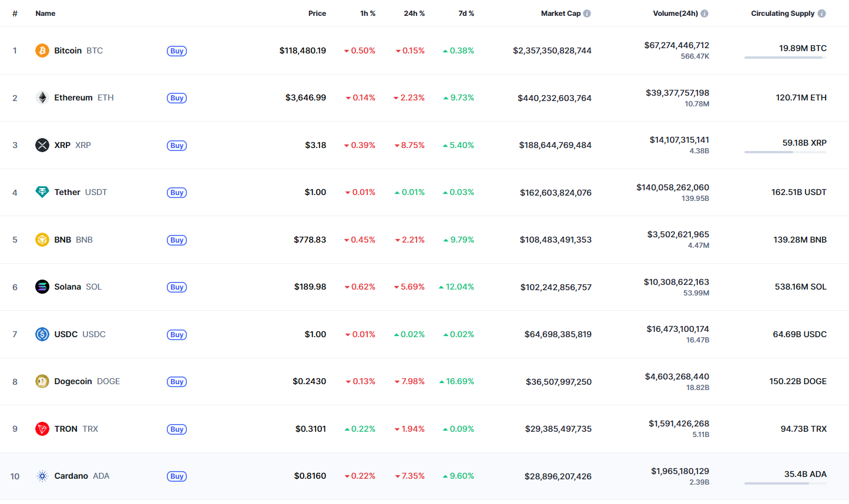849x504 pixels.
Task: Select Buy in the USDC row
Action: click(177, 335)
